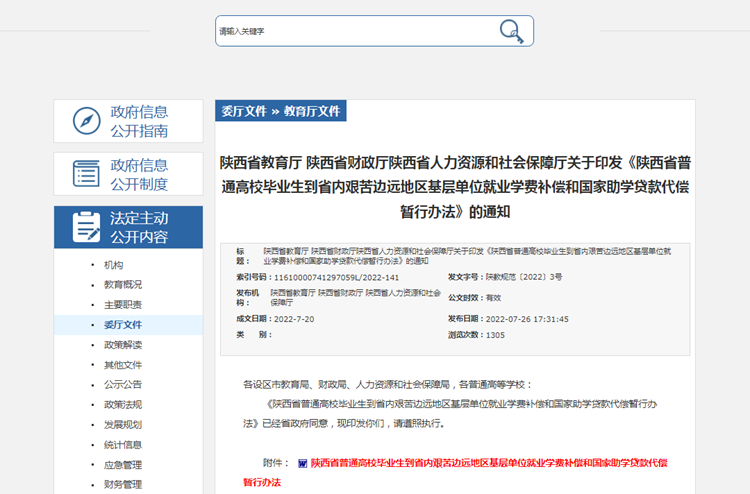Click the list icon for 政府信息公开制度
Screen dimensions: 750x494
click(x=87, y=174)
